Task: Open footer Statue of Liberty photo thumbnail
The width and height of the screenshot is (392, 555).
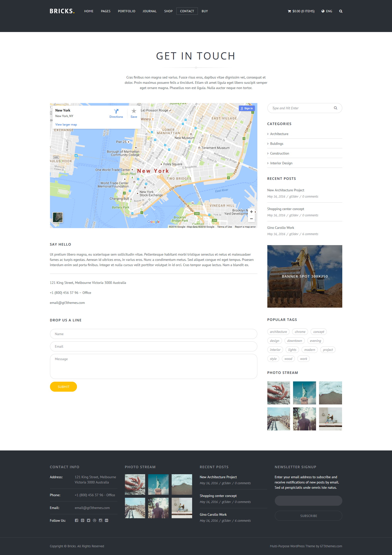Action: (x=158, y=484)
